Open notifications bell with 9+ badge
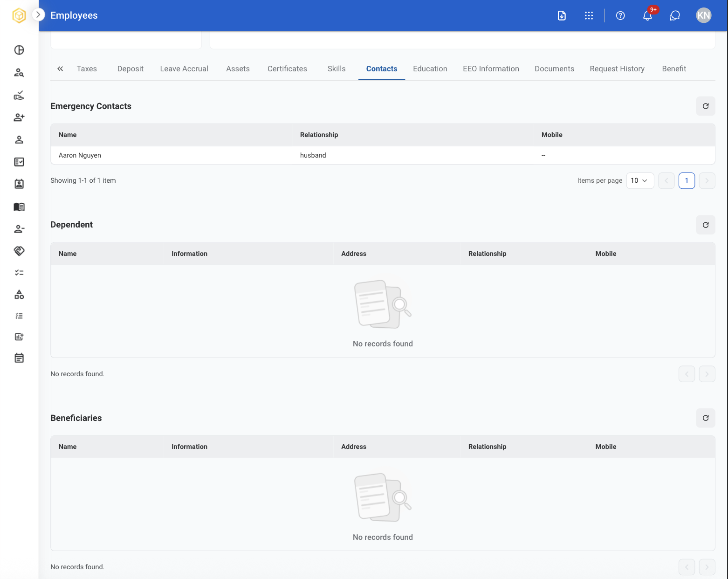728x579 pixels. click(x=648, y=15)
